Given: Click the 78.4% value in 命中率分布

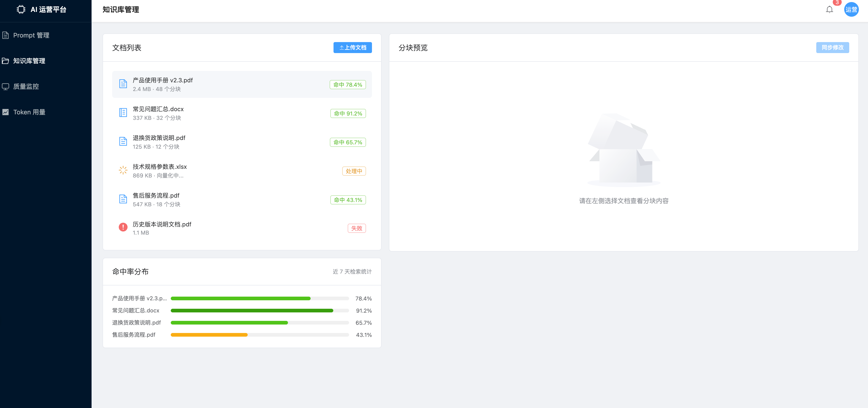Looking at the screenshot, I should pos(363,299).
